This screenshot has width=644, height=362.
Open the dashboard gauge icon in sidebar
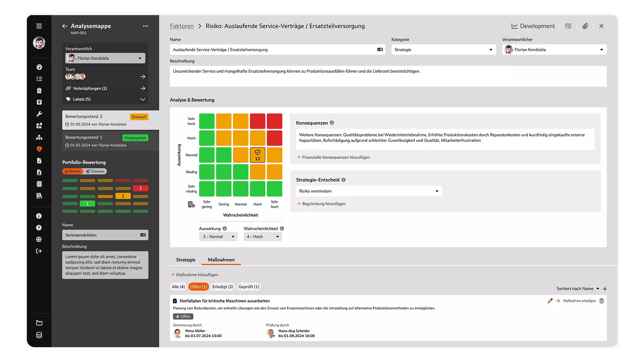click(39, 67)
